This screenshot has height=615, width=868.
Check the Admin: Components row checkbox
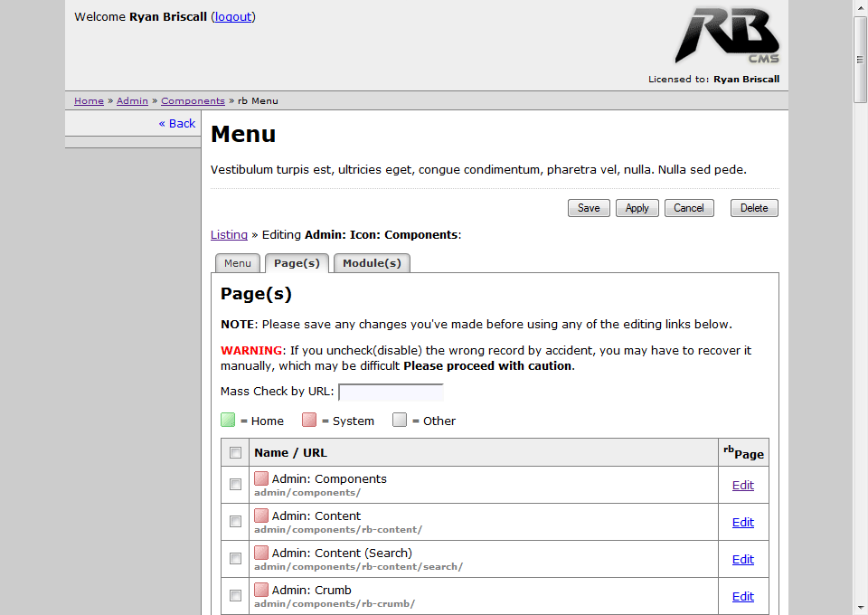coord(235,485)
